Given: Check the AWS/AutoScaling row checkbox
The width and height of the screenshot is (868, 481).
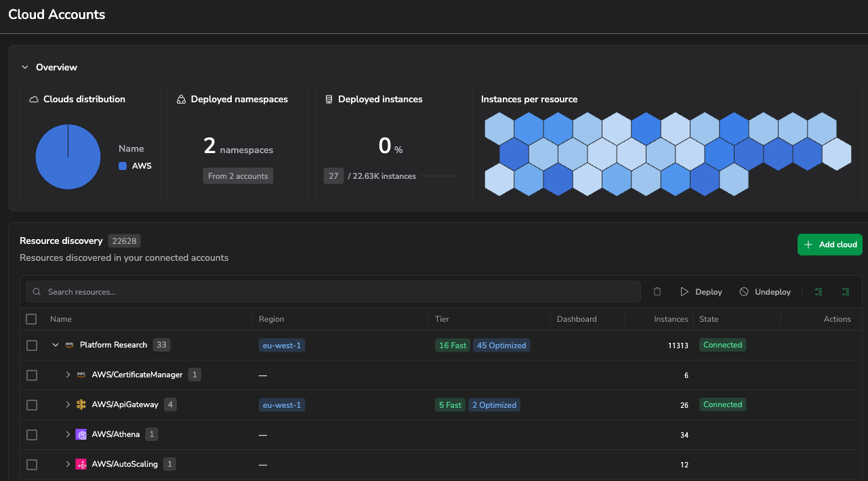Looking at the screenshot, I should [x=31, y=464].
